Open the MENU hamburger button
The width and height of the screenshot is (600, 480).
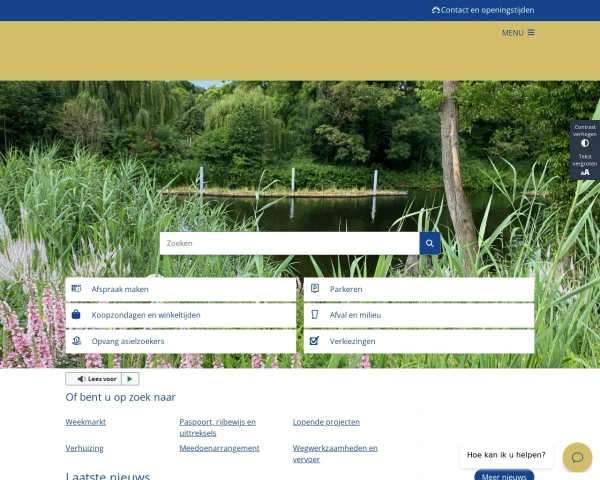[x=518, y=33]
